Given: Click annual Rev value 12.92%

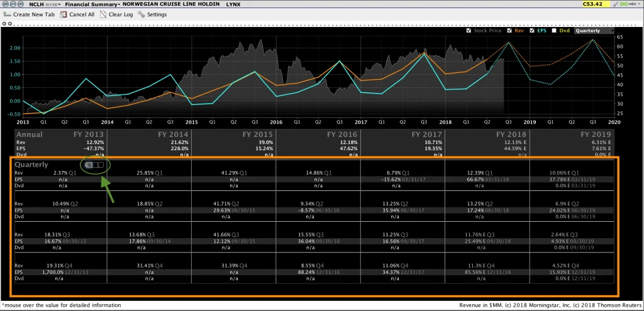Looking at the screenshot, I should (x=96, y=141).
